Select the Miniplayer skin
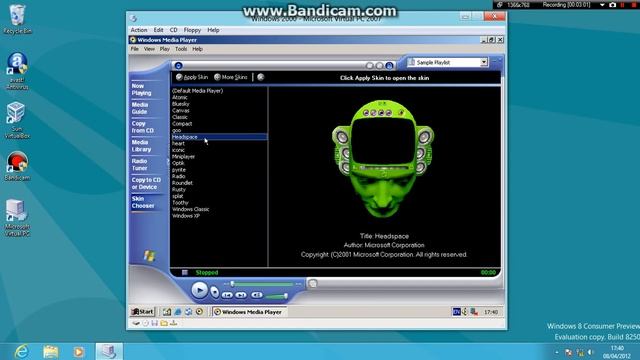Screen dimensions: 640x360 183,156
